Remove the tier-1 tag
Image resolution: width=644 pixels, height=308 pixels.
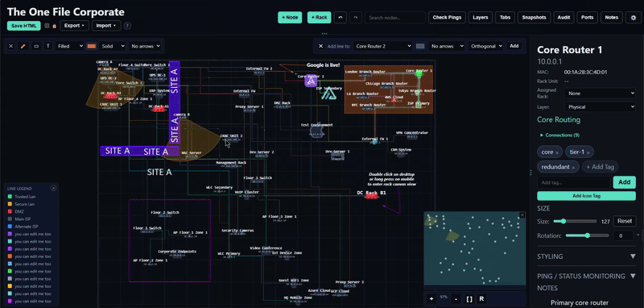pyautogui.click(x=588, y=152)
